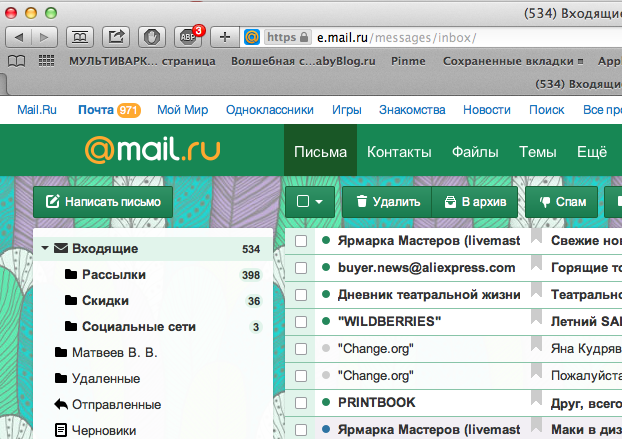Open the Safari share icon
This screenshot has height=439, width=622.
pyautogui.click(x=117, y=37)
